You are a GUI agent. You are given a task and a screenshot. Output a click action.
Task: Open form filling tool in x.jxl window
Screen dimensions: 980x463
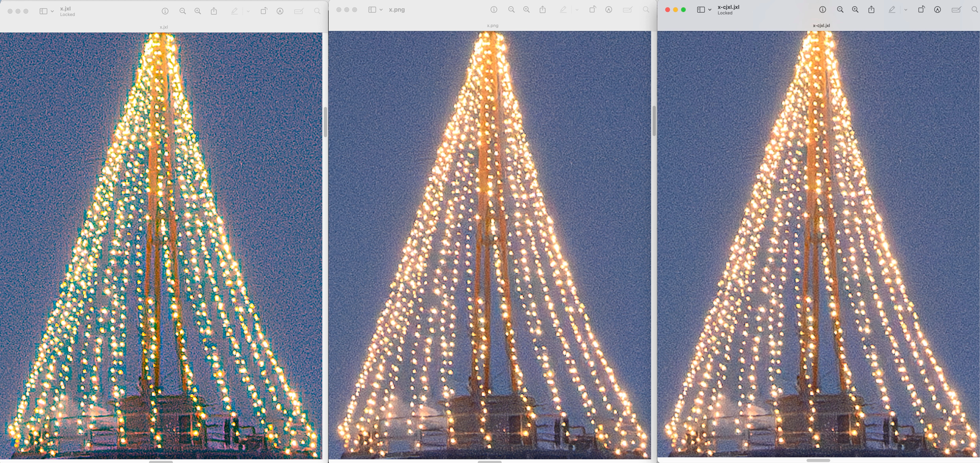pyautogui.click(x=299, y=11)
